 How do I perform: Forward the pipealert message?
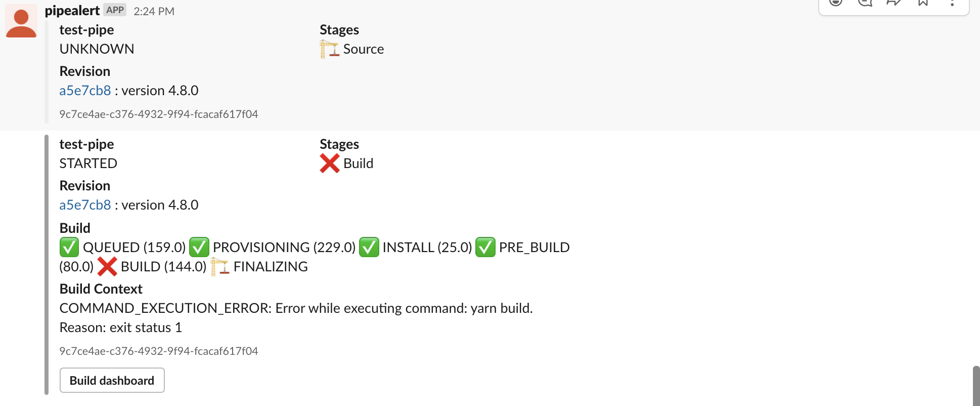pyautogui.click(x=894, y=3)
